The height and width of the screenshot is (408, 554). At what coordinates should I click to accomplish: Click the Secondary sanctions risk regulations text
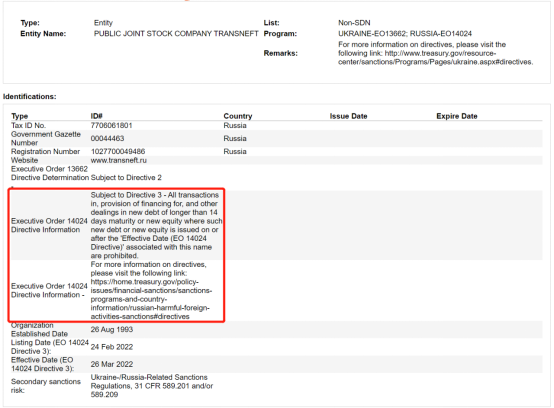[x=152, y=386]
